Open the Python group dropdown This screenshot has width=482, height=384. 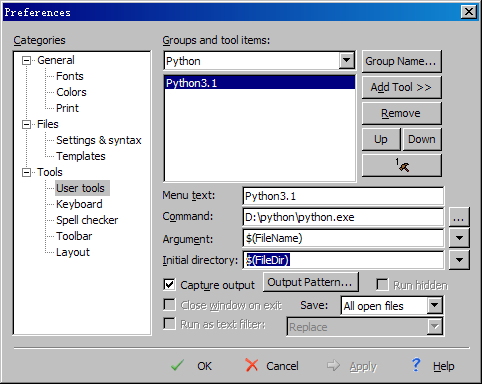347,61
